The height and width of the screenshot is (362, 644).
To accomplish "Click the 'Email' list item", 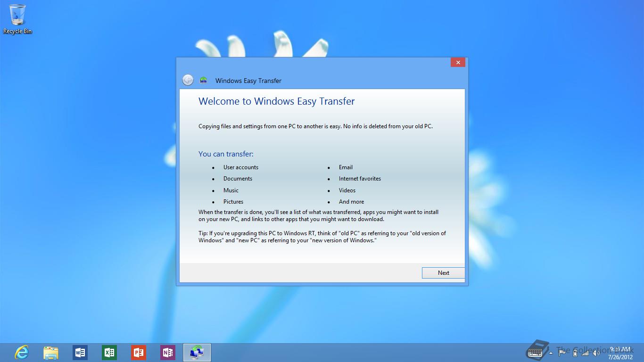I will (x=346, y=167).
